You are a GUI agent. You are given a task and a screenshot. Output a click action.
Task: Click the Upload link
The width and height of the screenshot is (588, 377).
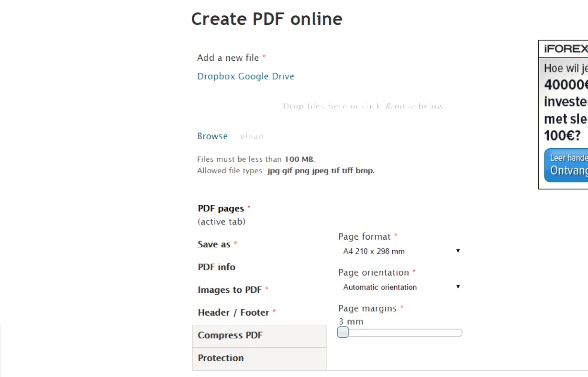click(x=251, y=136)
